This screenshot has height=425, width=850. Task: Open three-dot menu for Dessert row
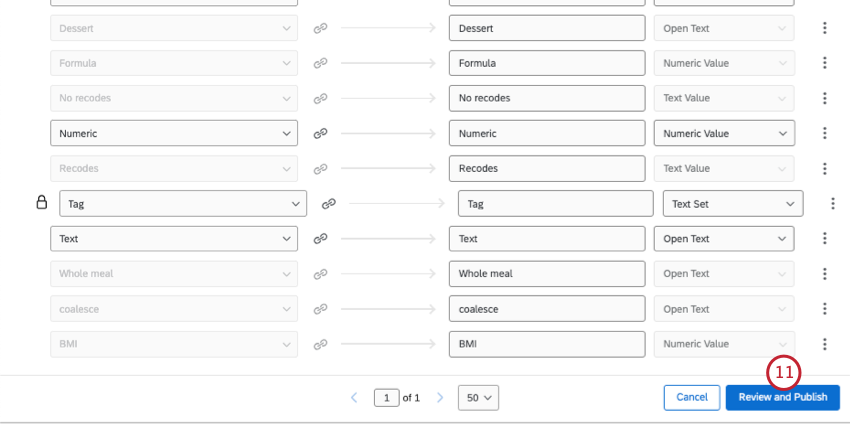(x=825, y=28)
